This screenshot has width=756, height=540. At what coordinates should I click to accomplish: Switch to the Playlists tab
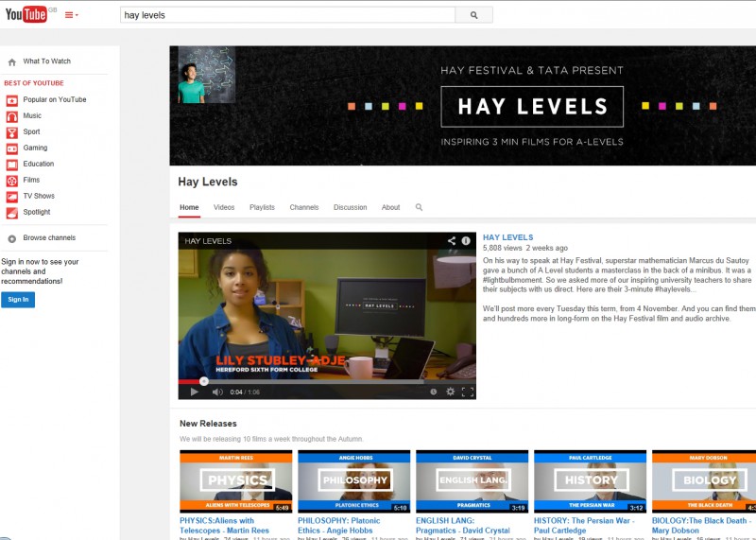[x=262, y=207]
